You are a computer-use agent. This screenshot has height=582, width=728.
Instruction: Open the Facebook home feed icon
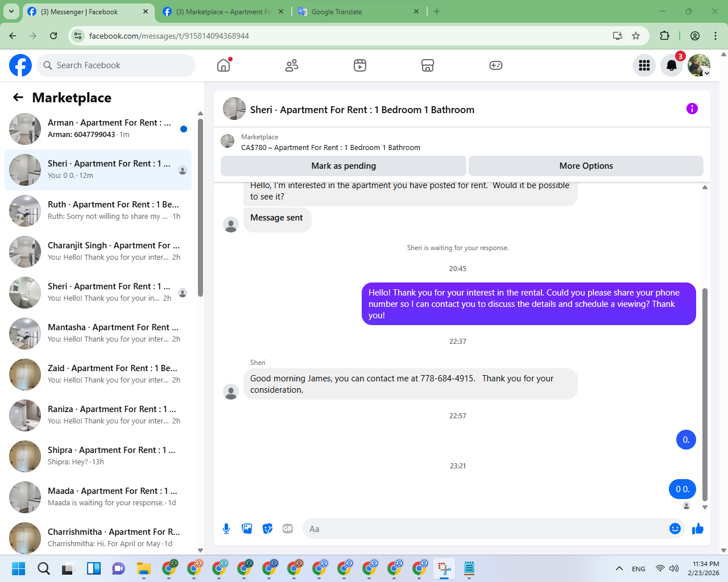click(x=224, y=65)
